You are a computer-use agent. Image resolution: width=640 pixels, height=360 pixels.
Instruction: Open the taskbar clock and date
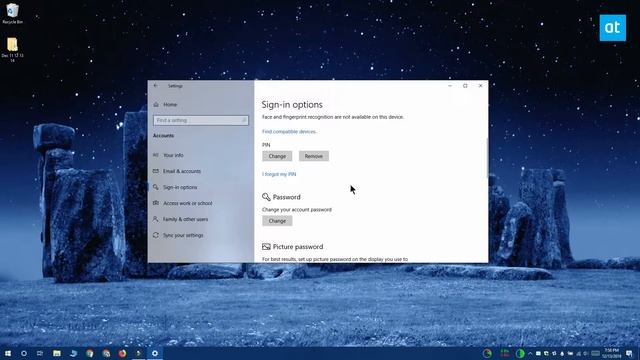point(611,353)
